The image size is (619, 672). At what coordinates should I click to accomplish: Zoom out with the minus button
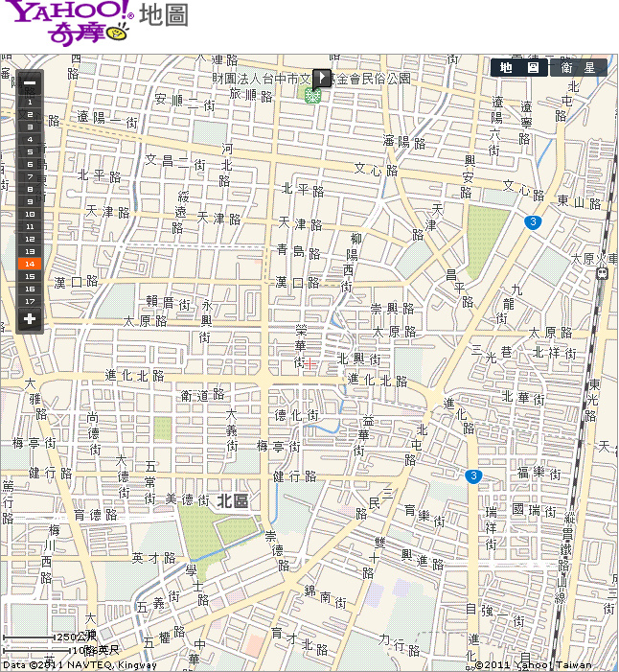[x=30, y=83]
